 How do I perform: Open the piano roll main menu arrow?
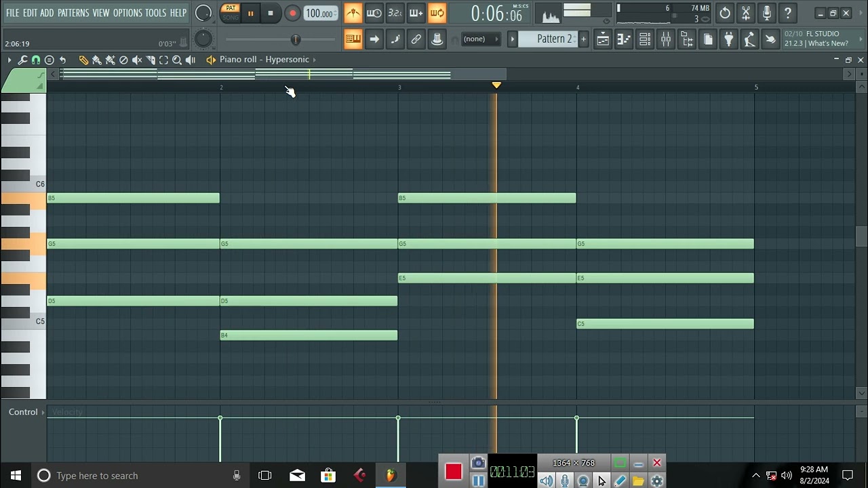point(9,60)
